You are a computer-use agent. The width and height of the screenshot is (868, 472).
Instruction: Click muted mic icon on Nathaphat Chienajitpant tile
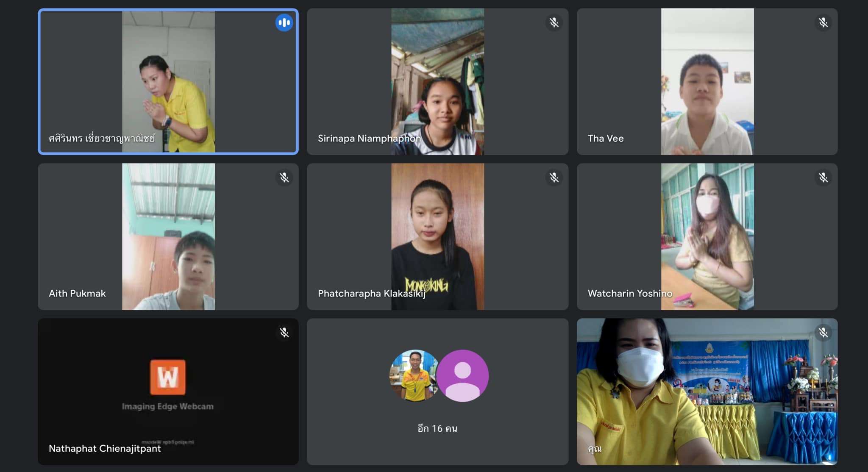[x=284, y=333]
